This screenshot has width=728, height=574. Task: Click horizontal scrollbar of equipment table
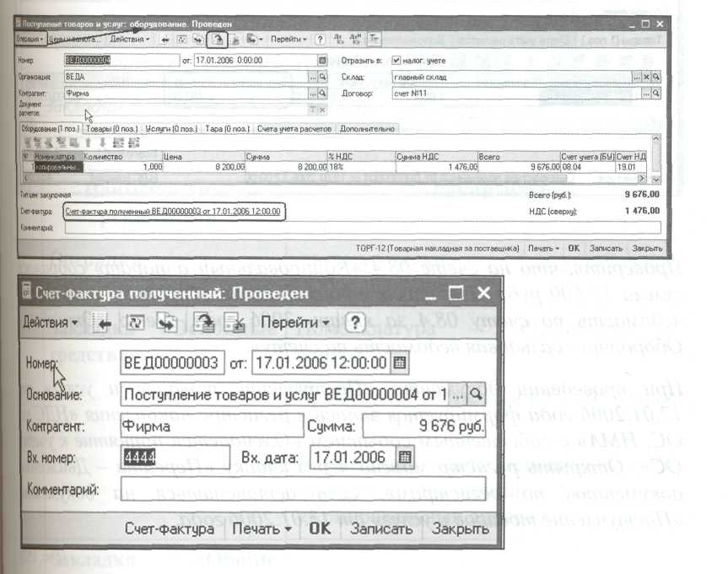(x=332, y=178)
